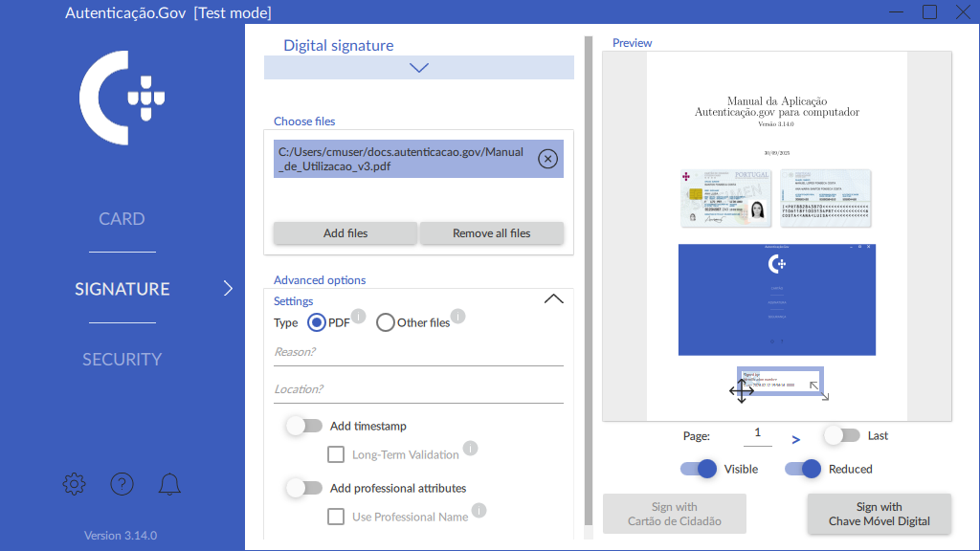
Task: Remove the Manual_de_Utilizacao_v3.pdf file with X icon
Action: click(547, 159)
